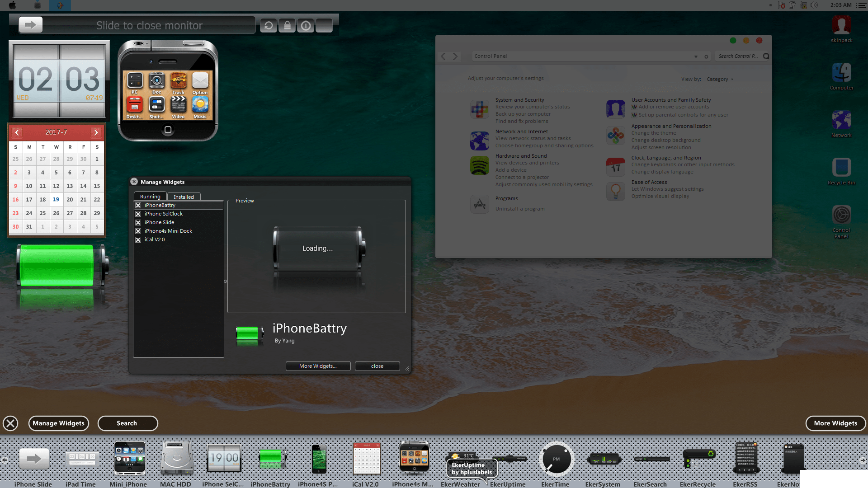Close the widget gallery bar
Viewport: 868px width, 488px height.
tap(10, 423)
